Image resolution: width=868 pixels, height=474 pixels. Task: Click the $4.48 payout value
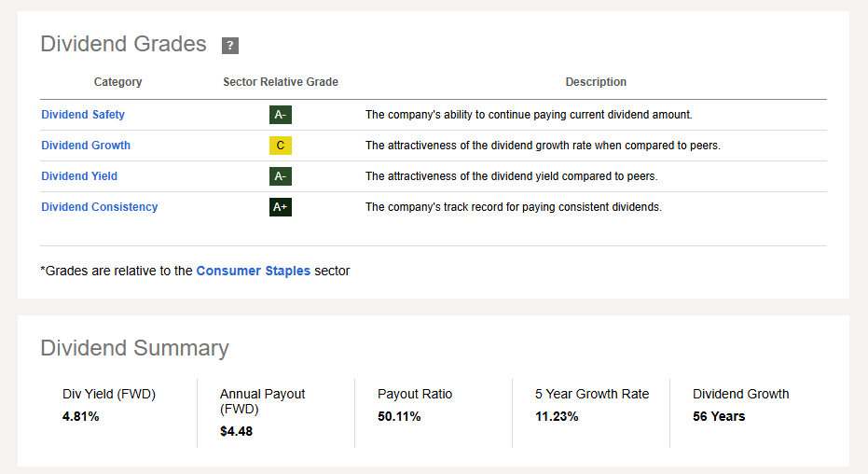pyautogui.click(x=237, y=431)
